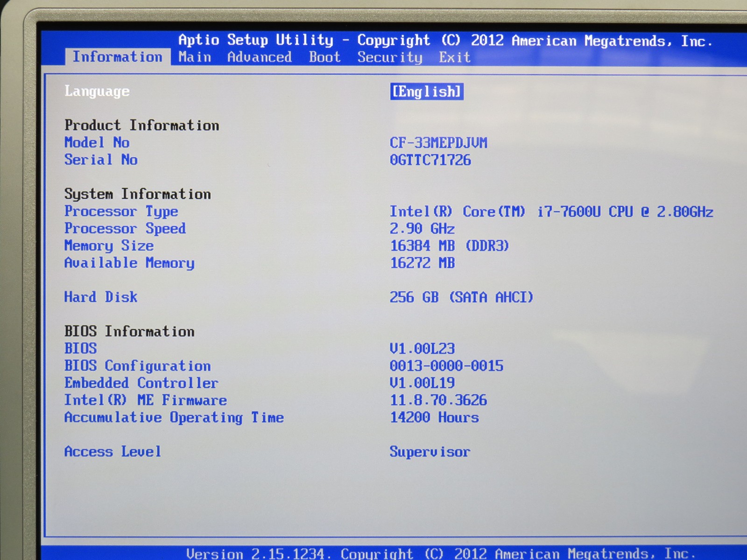Screen dimensions: 747x560
Task: Click model value CF-33MEPDJVM
Action: point(439,143)
